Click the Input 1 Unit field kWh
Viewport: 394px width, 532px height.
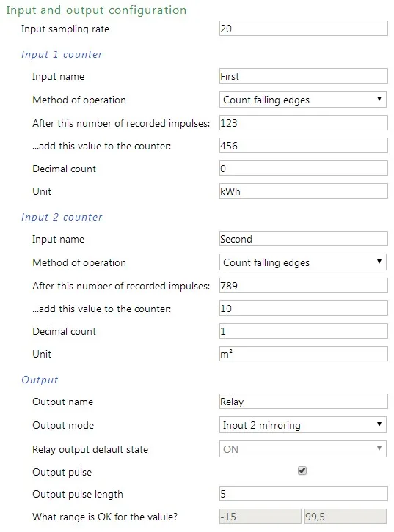point(303,191)
